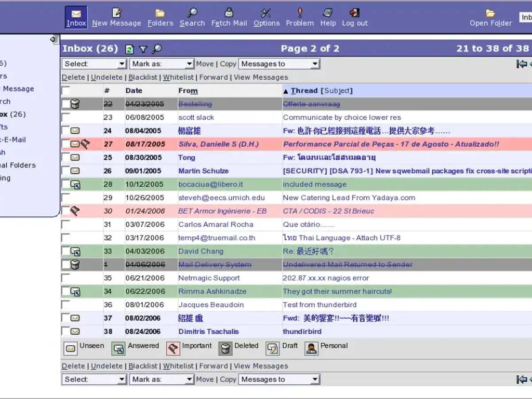Select the checkbox for message 29 from steveh
Image resolution: width=532 pixels, height=399 pixels.
click(66, 197)
